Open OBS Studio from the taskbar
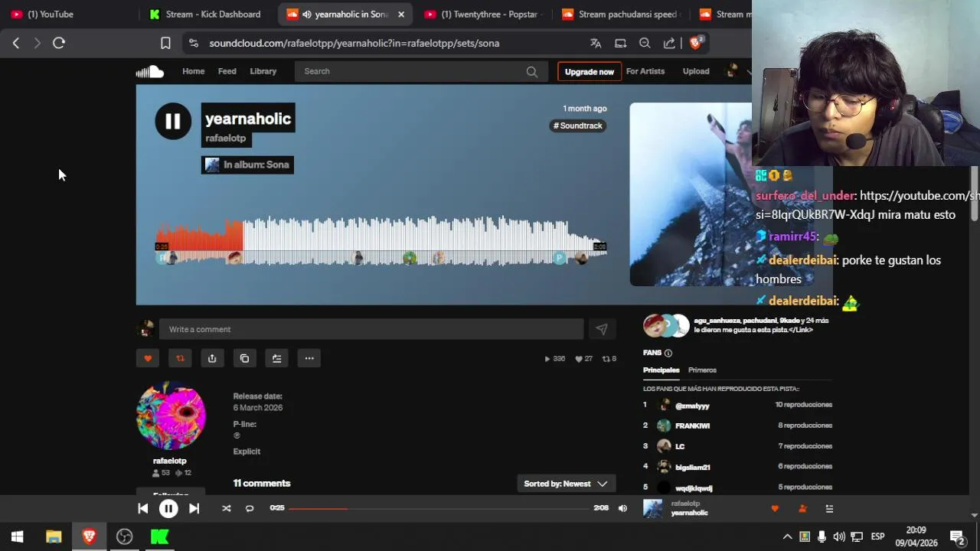The width and height of the screenshot is (980, 551). click(x=124, y=536)
